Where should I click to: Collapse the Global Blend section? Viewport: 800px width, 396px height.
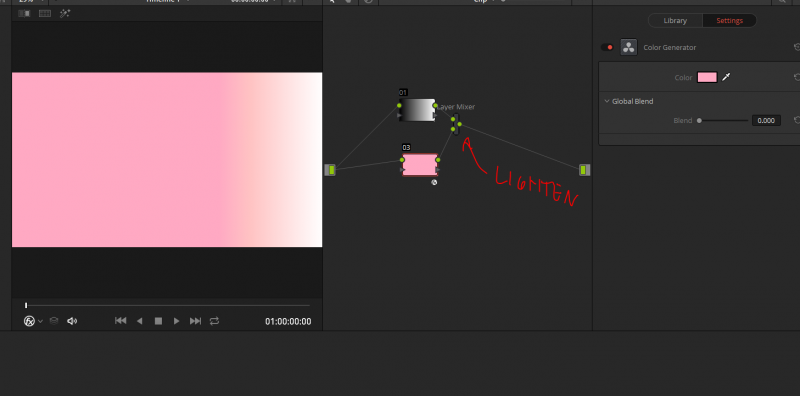(x=607, y=102)
